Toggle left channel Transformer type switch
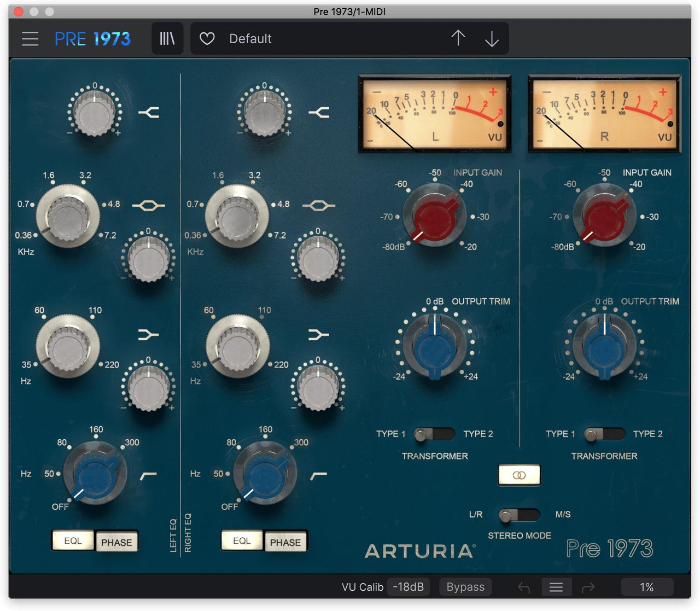 pyautogui.click(x=434, y=434)
